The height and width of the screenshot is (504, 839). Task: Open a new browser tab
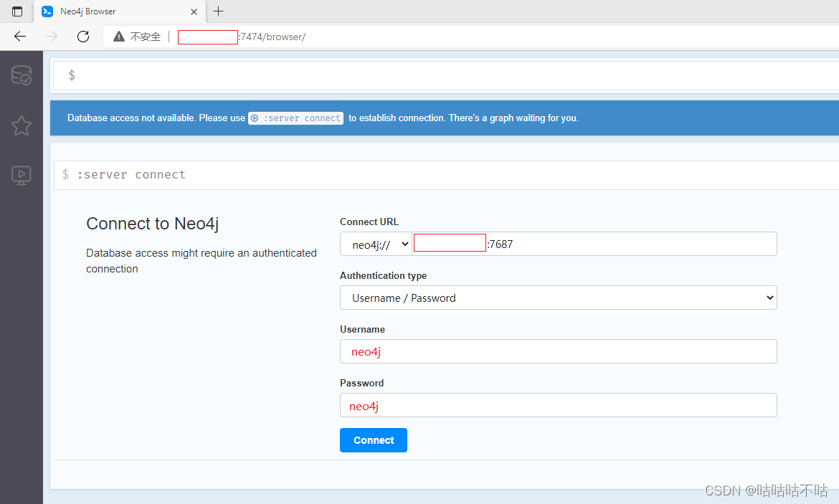(218, 11)
